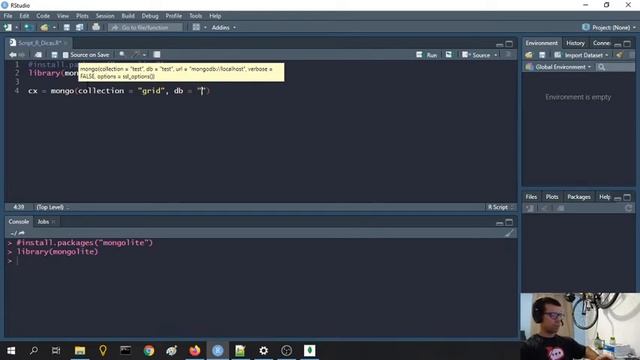Create a new project from the main toolbar

29,27
